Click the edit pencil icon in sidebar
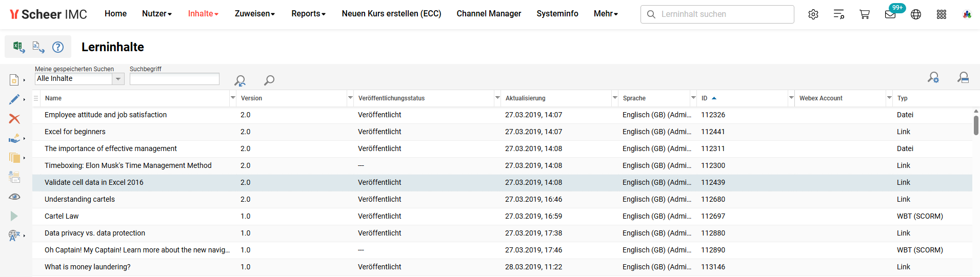The width and height of the screenshot is (980, 277). tap(14, 99)
